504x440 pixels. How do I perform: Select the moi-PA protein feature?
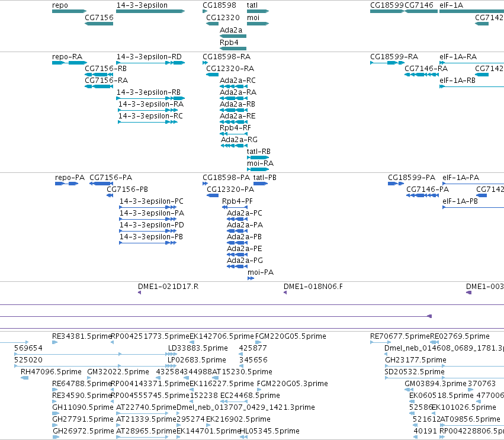(x=251, y=278)
